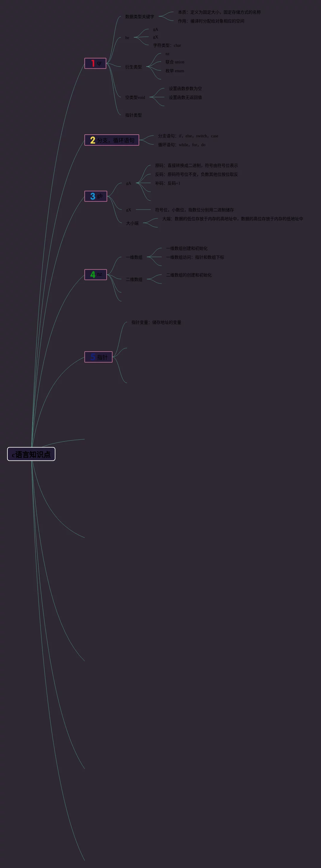Select the 补码：反码+1 node
Screen dimensions: 321x868
click(168, 183)
